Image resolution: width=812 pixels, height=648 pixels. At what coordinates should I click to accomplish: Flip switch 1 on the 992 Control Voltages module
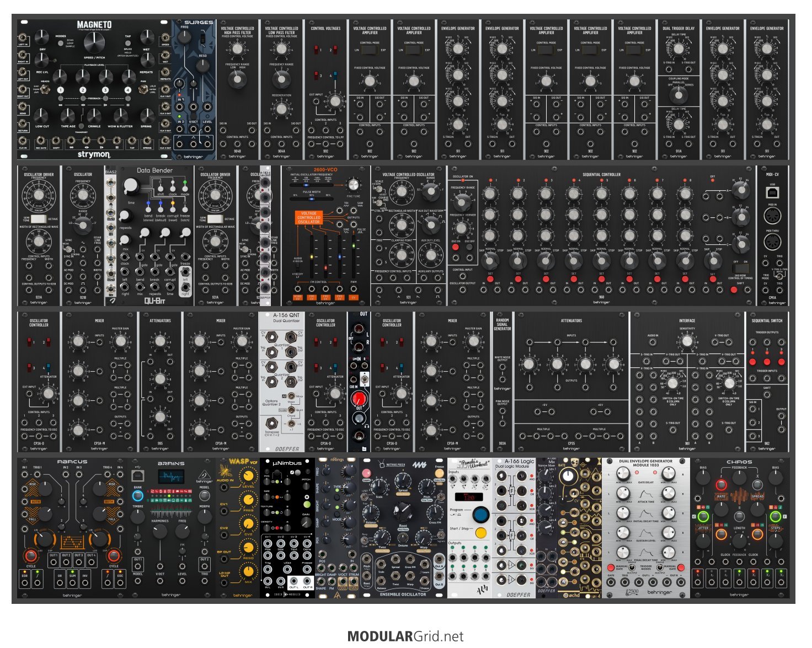(x=316, y=50)
